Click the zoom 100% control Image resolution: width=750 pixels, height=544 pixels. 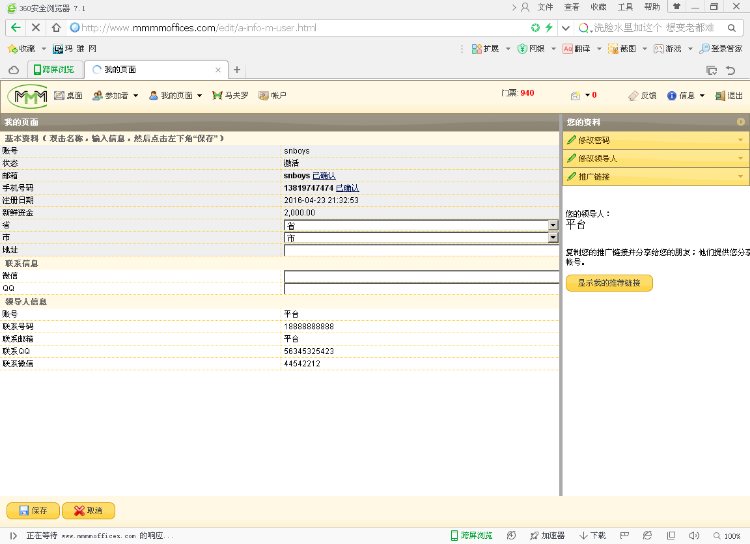(727, 536)
